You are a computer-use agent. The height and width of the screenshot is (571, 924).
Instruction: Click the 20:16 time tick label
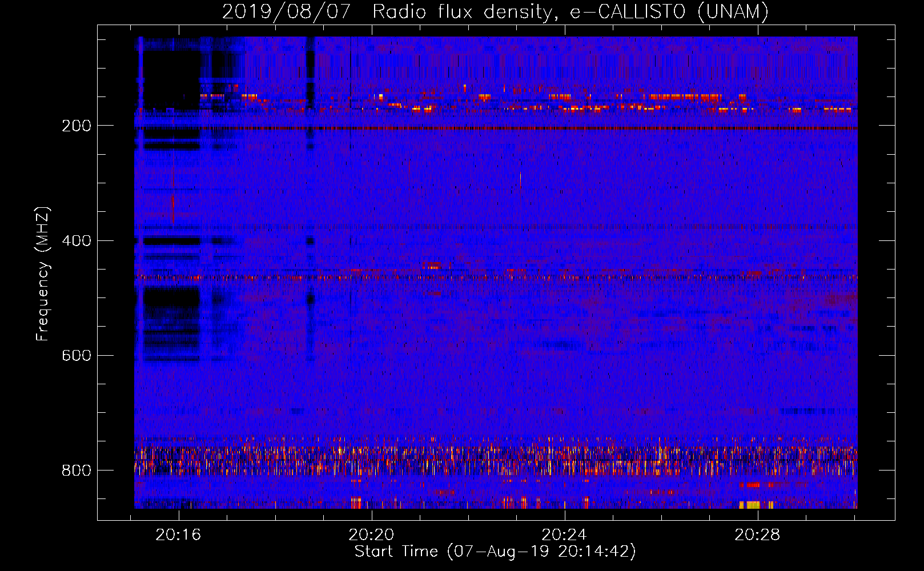pos(179,535)
